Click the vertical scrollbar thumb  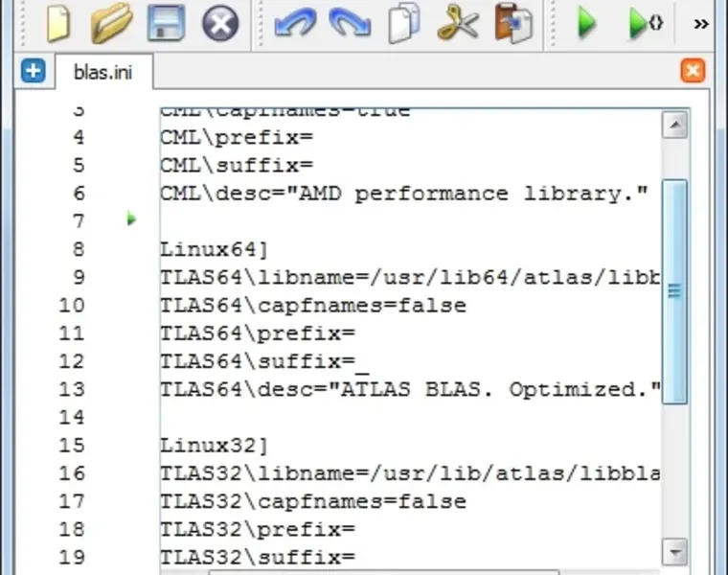(674, 291)
